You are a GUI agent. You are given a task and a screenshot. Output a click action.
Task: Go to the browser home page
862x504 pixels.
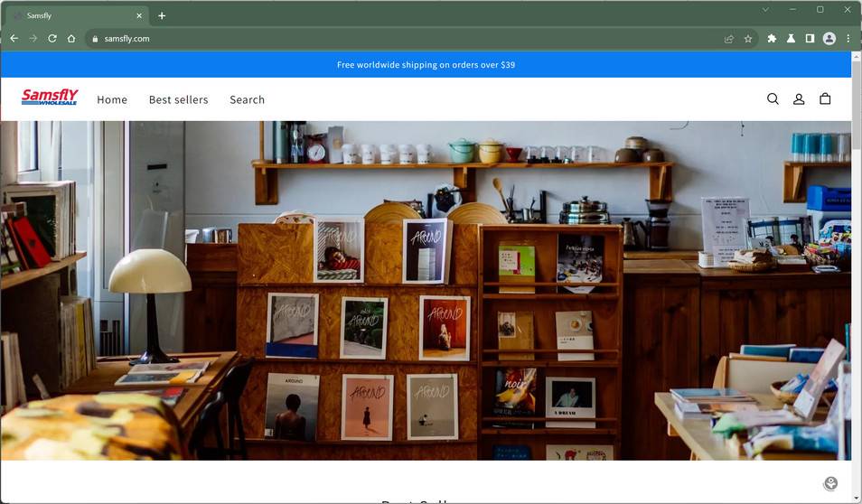tap(71, 39)
